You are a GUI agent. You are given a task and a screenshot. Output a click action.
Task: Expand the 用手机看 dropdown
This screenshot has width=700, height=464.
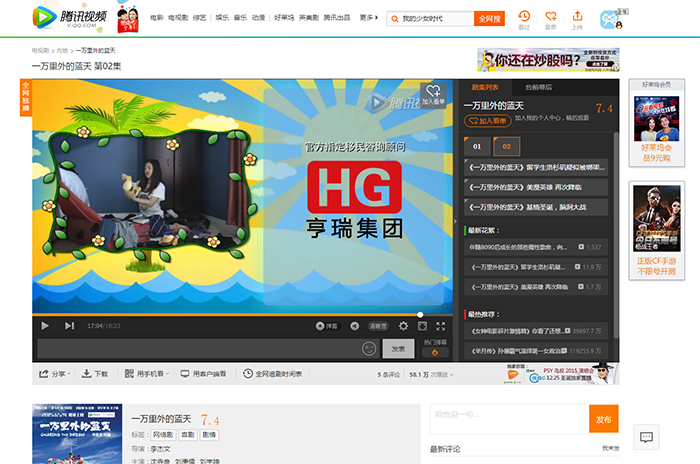click(147, 374)
